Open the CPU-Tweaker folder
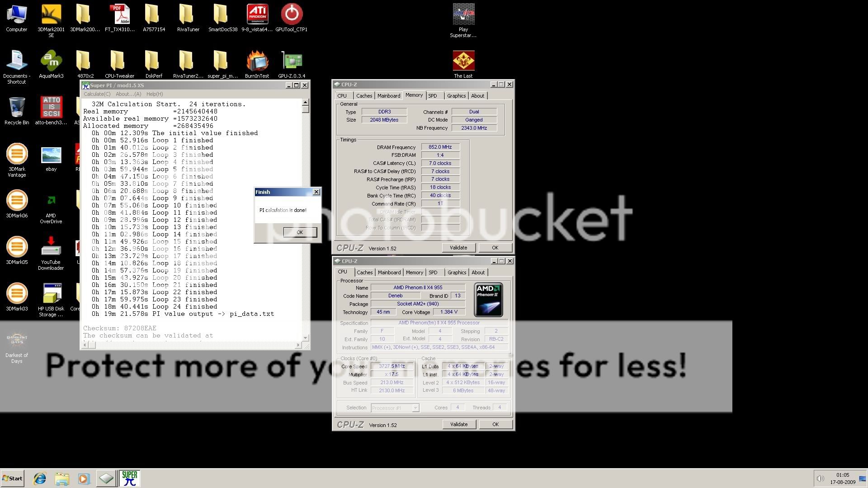868x488 pixels. pyautogui.click(x=119, y=65)
